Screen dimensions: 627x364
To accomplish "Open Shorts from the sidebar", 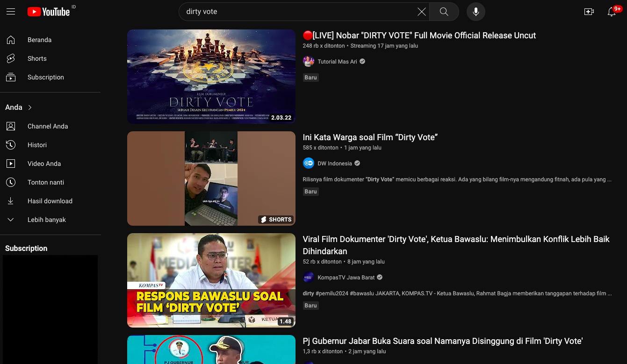I will [x=37, y=58].
